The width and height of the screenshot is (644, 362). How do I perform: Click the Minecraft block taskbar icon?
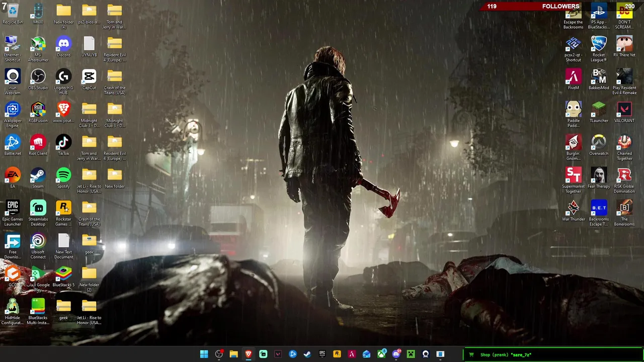[x=411, y=354]
